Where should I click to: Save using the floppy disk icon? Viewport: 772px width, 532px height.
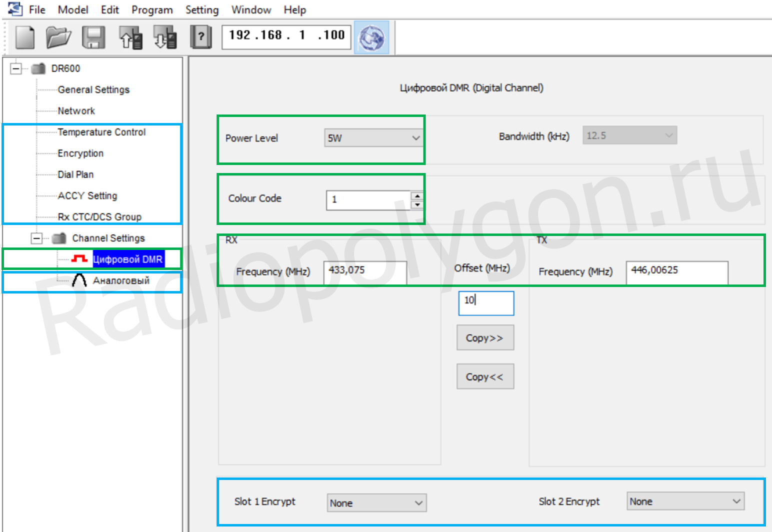[x=93, y=37]
